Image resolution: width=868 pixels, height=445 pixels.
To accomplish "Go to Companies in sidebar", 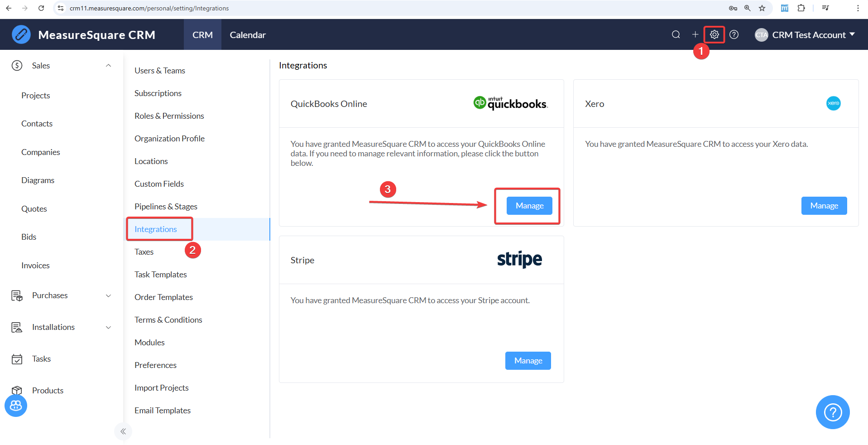I will (41, 152).
